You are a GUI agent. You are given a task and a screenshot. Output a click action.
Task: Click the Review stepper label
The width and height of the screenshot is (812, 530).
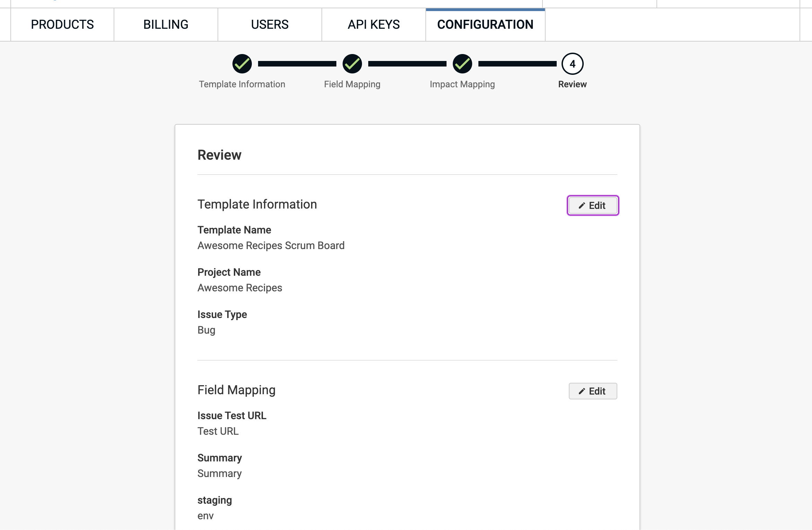click(572, 84)
